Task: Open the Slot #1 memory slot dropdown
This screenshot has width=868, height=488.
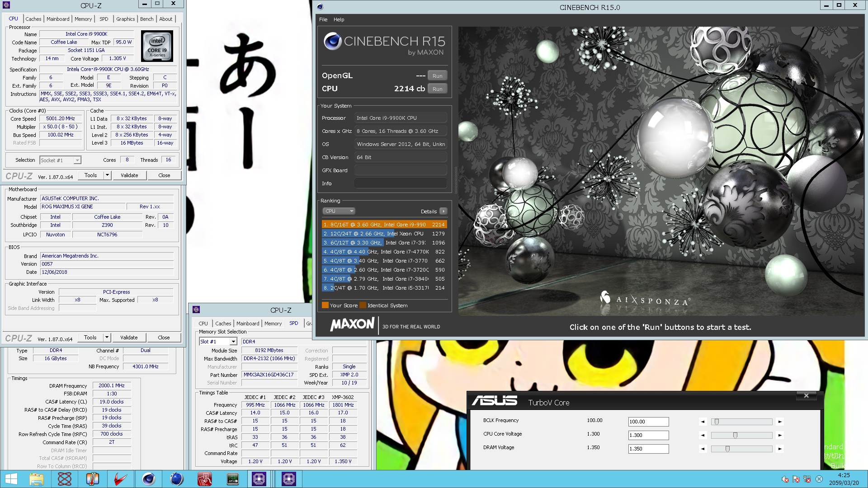Action: point(218,342)
